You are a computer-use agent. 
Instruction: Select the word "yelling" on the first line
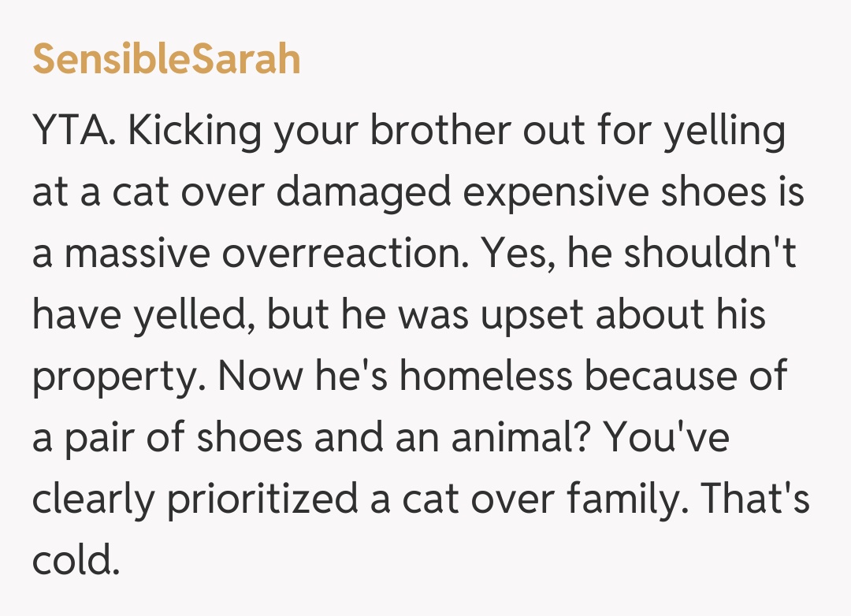(x=725, y=132)
